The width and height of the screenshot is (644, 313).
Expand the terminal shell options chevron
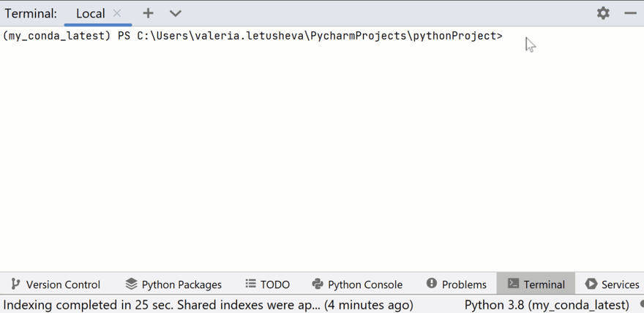pos(176,14)
